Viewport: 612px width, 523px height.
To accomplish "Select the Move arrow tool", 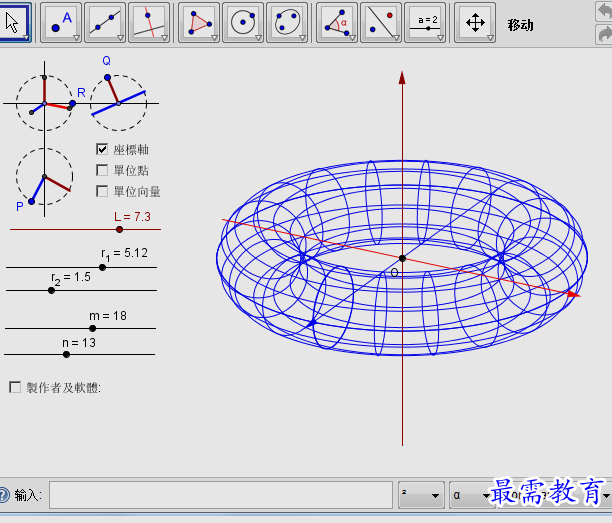I will click(14, 22).
